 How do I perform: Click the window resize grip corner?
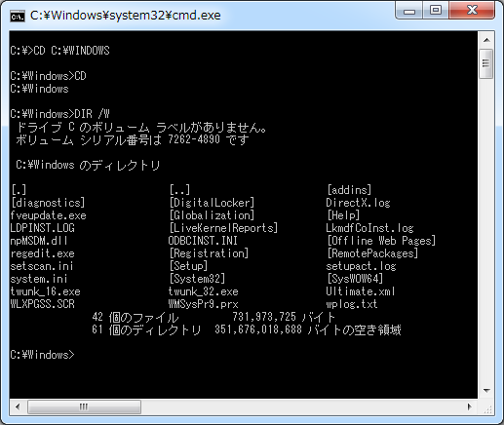click(486, 407)
